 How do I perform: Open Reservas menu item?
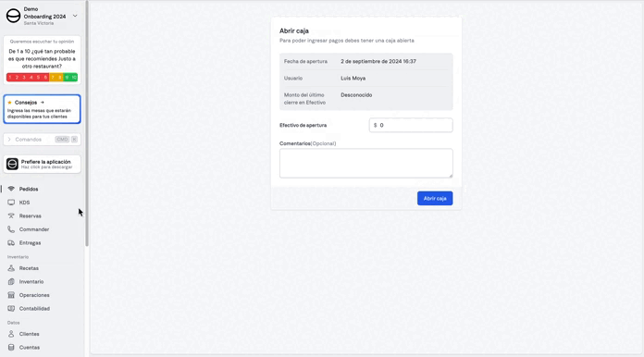(x=30, y=216)
